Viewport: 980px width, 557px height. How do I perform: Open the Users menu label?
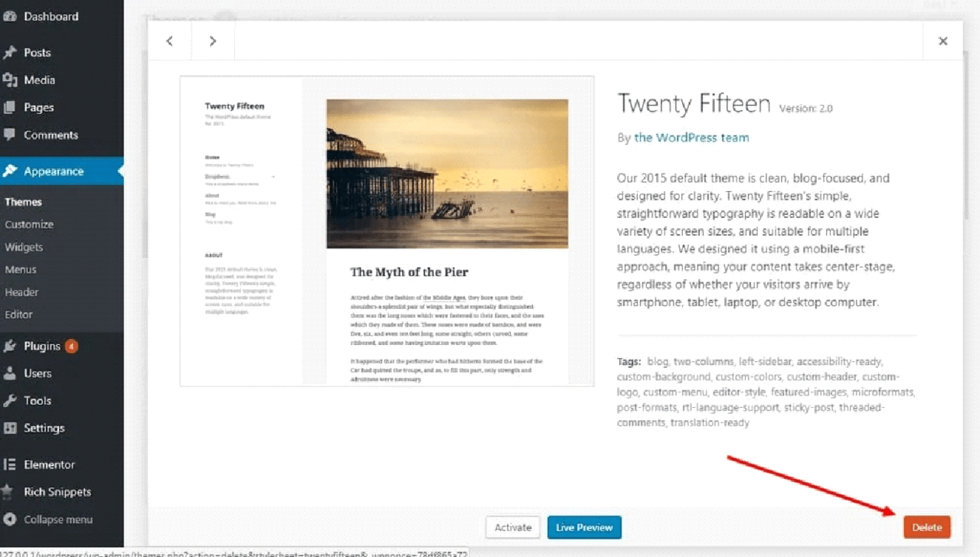tap(38, 373)
